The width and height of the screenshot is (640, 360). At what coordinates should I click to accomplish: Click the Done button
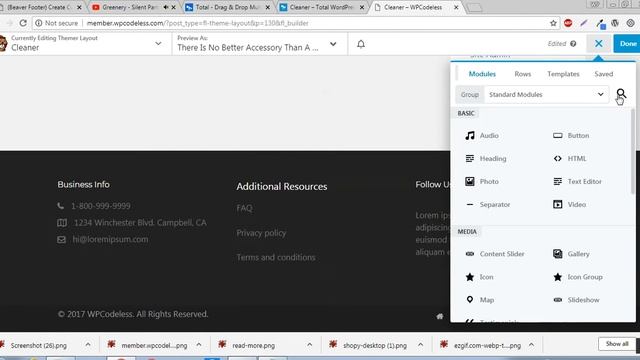(627, 44)
